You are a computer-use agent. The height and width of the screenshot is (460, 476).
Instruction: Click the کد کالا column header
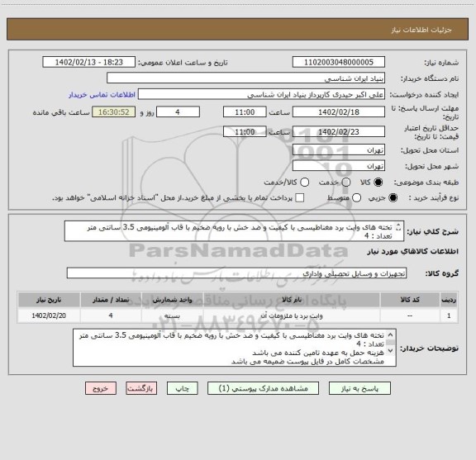click(x=410, y=300)
